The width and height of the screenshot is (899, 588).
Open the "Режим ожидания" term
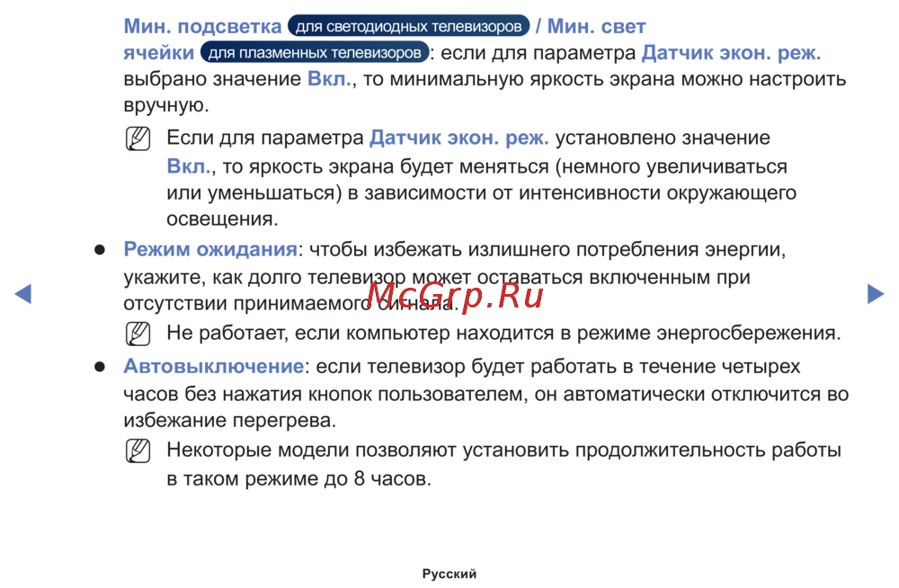tap(210, 249)
